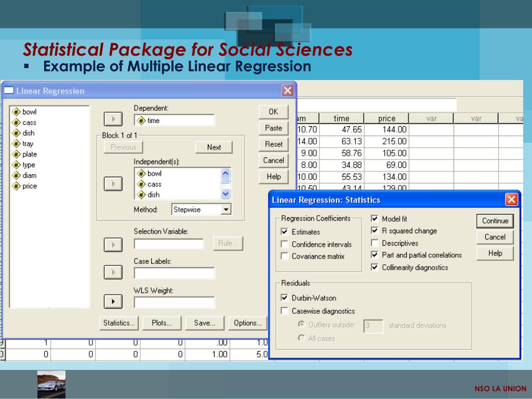
Task: Click the Selection Variable field
Action: coord(169,244)
